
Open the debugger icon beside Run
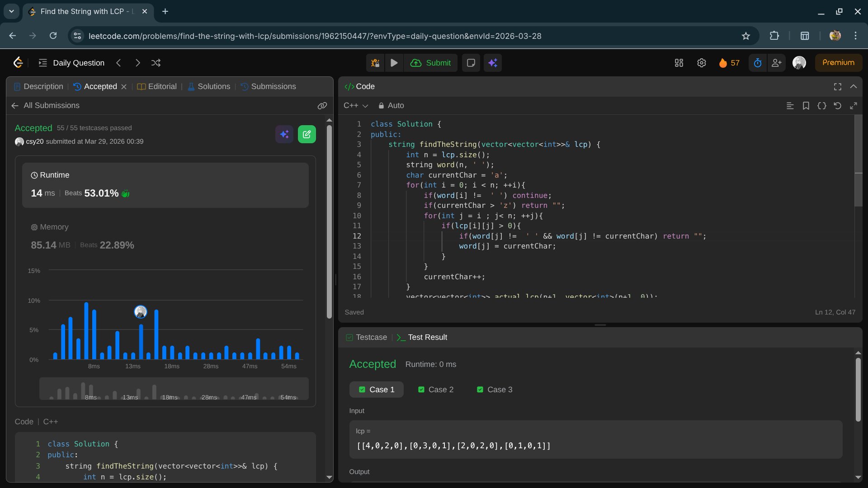coord(375,63)
